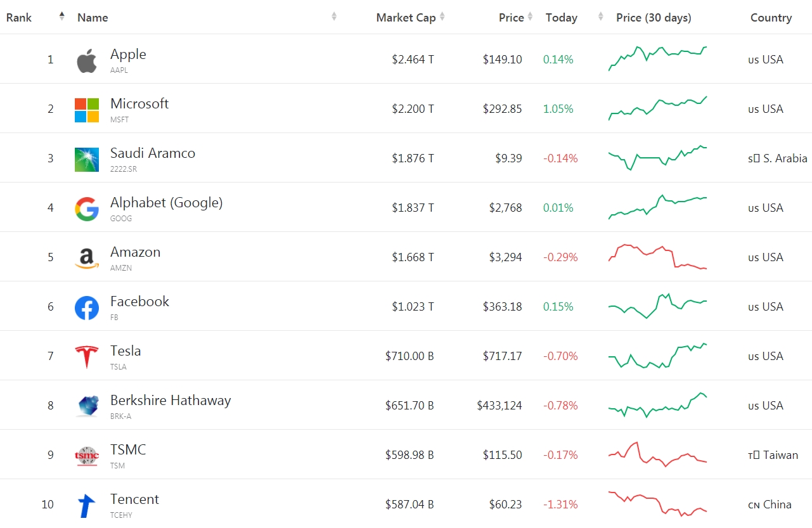This screenshot has height=528, width=812.
Task: Click Tesla's 30-day price chart
Action: point(657,356)
